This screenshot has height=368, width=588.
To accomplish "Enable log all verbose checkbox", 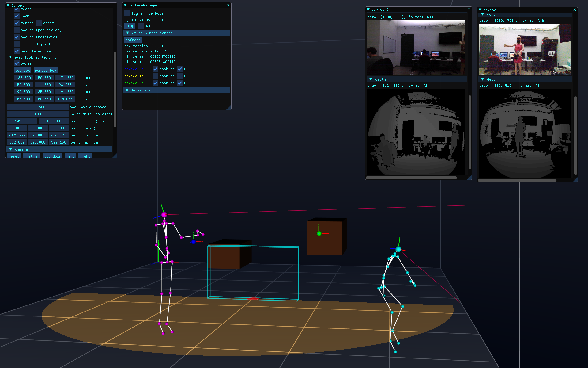I will point(127,13).
